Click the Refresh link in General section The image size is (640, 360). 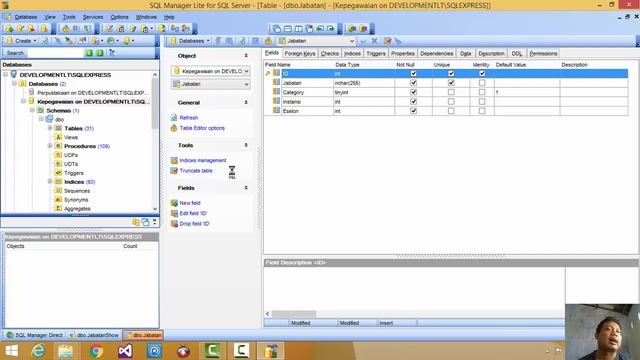189,118
